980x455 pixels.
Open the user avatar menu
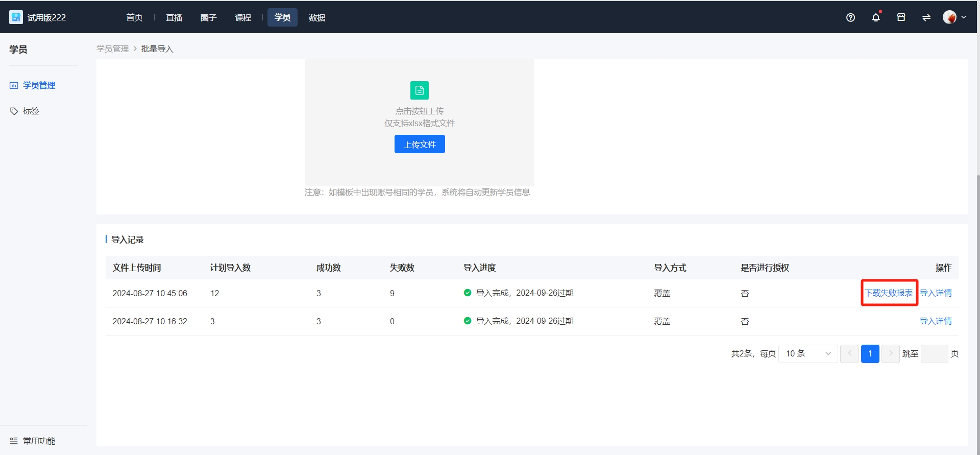point(949,17)
